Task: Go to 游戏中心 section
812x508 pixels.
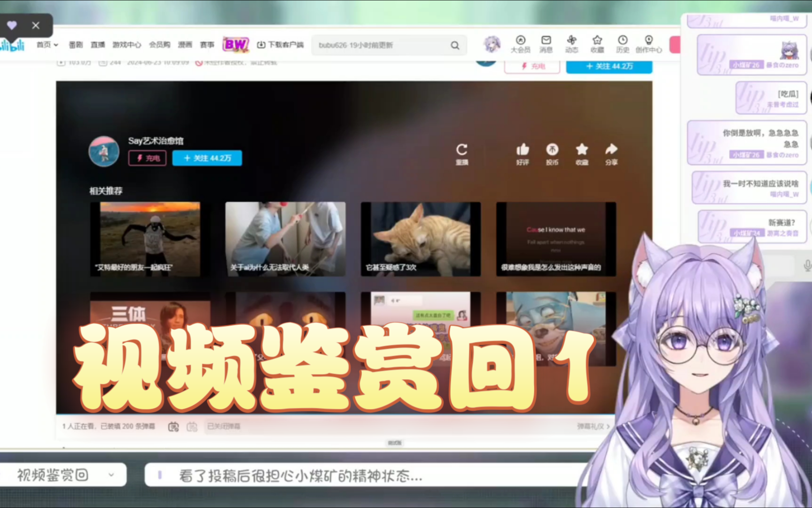Action: click(126, 45)
